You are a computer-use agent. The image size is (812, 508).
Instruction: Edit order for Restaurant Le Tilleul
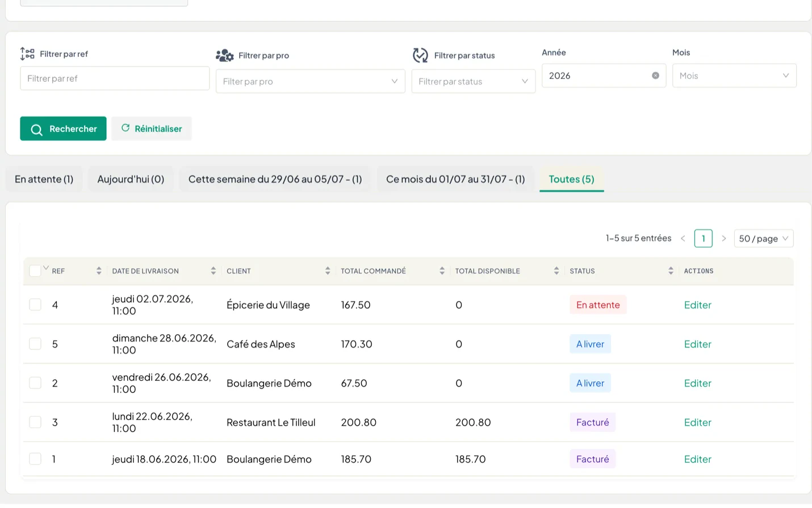coord(697,423)
